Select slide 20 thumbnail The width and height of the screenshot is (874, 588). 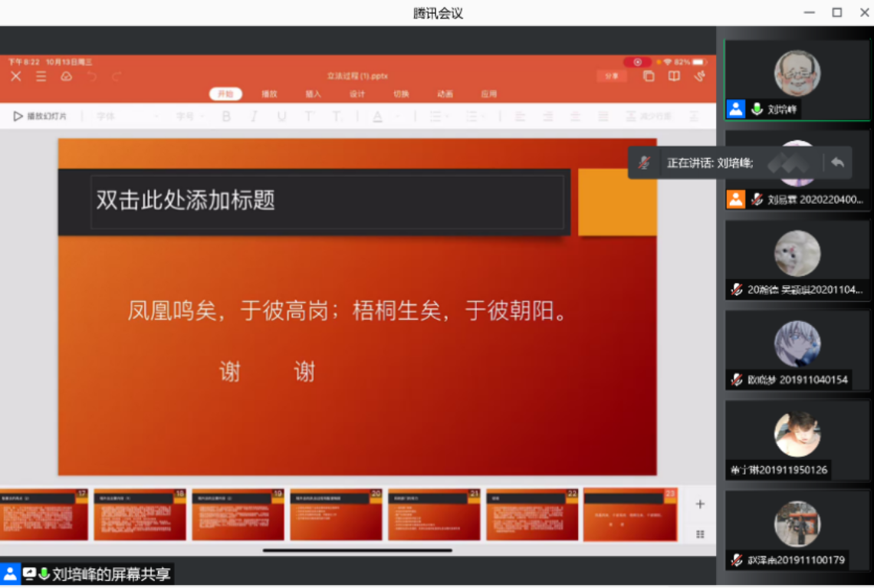pyautogui.click(x=336, y=514)
